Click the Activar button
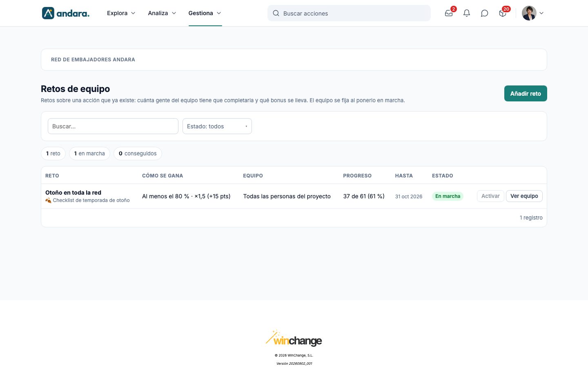The image size is (588, 368). click(x=490, y=196)
